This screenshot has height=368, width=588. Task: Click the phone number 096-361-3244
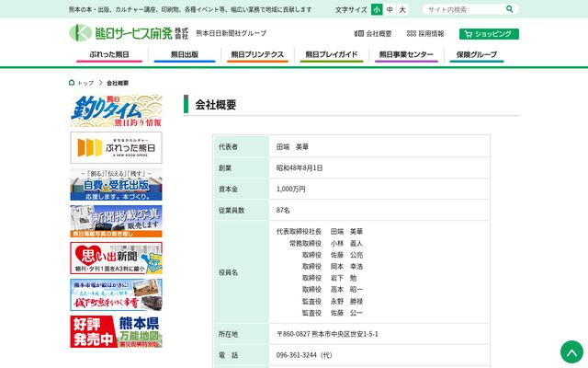(296, 355)
